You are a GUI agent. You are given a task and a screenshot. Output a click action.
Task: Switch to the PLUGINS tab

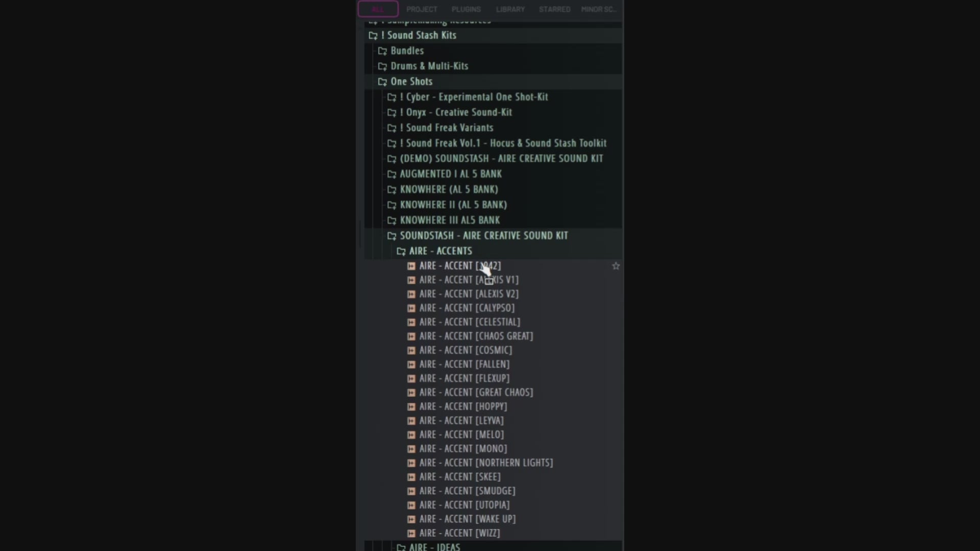tap(465, 9)
